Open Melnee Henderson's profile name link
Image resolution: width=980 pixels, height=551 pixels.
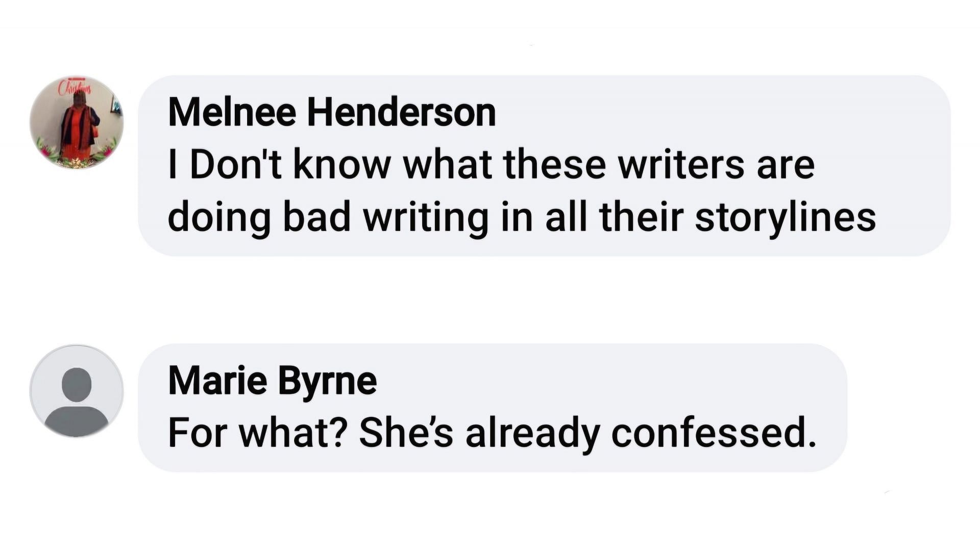click(x=332, y=113)
